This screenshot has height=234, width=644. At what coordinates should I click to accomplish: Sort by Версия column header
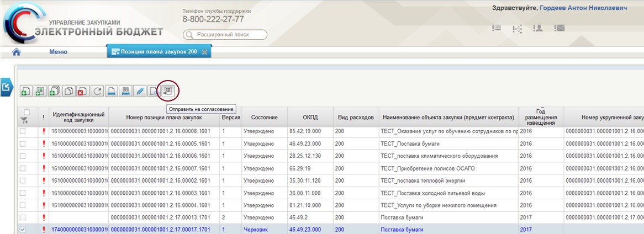click(x=231, y=117)
